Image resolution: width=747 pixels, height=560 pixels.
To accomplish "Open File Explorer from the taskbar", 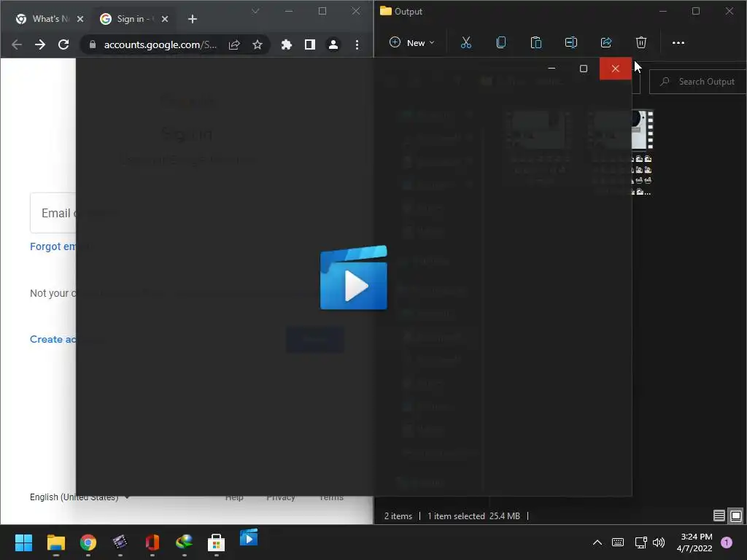I will coord(55,542).
